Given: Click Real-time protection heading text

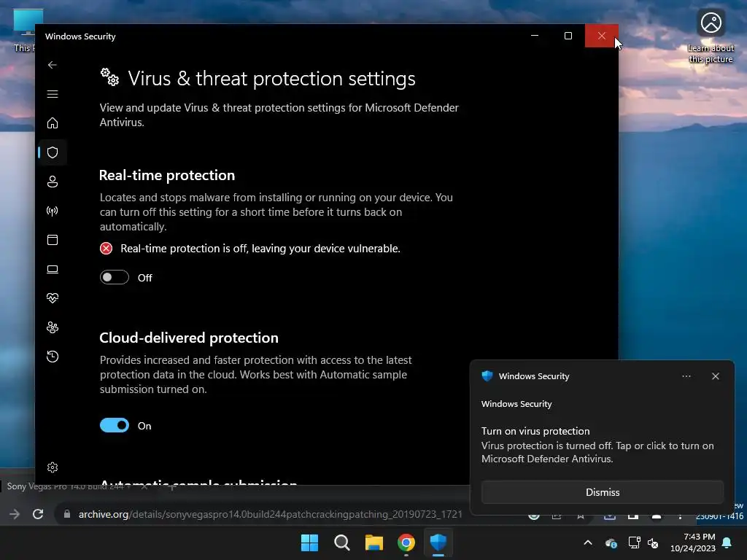Looking at the screenshot, I should 167,175.
